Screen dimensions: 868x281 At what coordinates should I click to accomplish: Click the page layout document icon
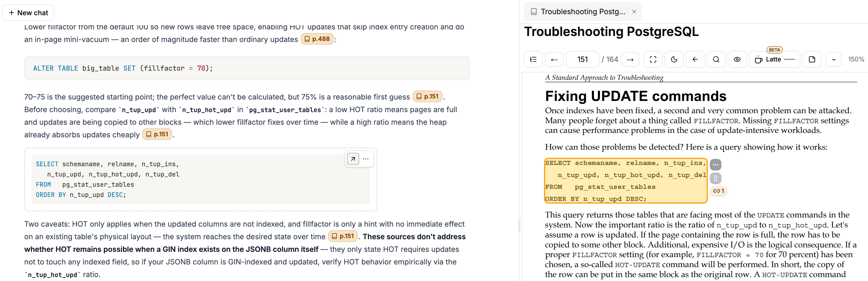812,59
